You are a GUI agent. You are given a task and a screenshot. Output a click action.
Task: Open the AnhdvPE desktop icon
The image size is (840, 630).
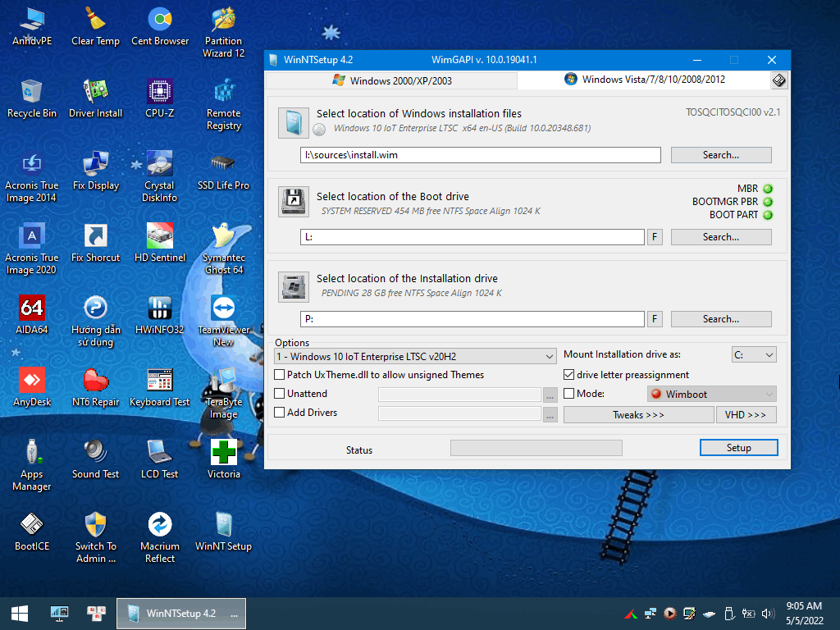pos(32,27)
